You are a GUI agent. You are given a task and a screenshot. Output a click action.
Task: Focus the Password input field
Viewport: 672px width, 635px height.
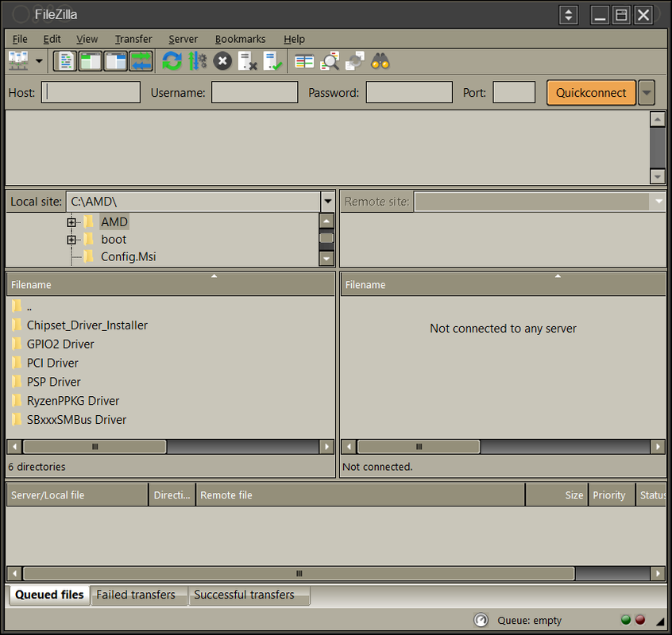[x=409, y=92]
